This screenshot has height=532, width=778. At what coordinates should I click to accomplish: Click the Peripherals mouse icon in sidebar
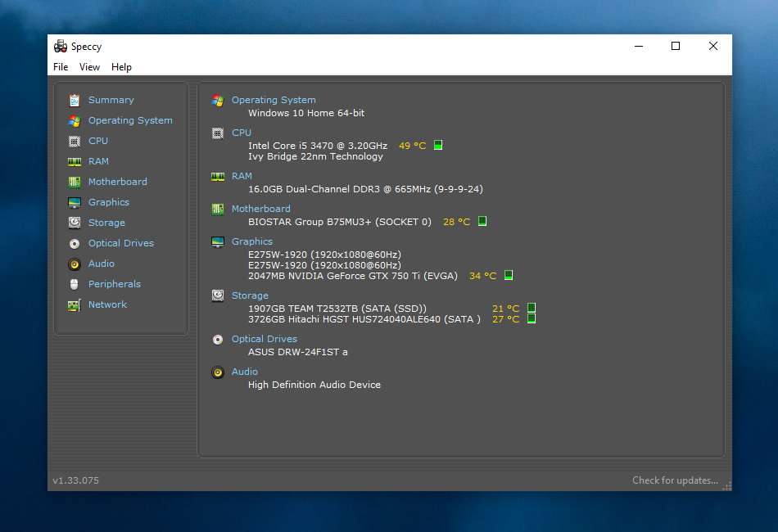[75, 284]
